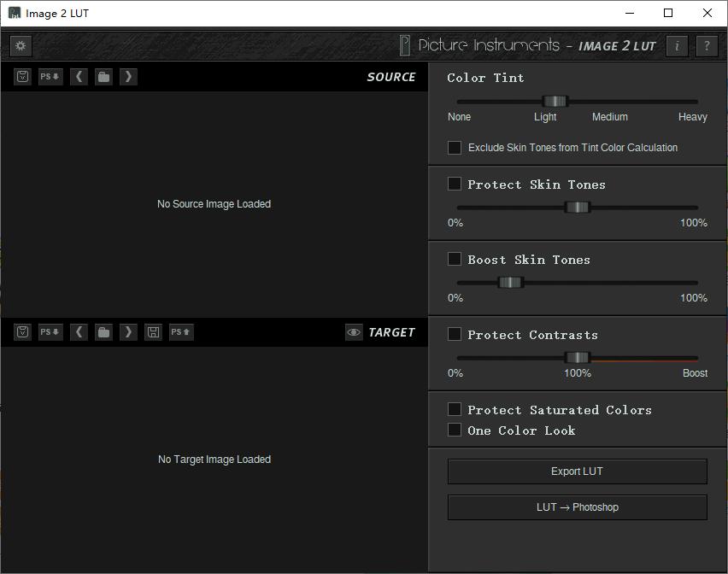Send target image to Photoshop (PS up)
728x574 pixels.
(x=181, y=331)
